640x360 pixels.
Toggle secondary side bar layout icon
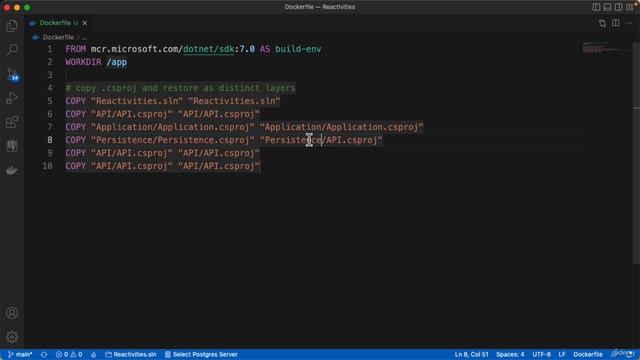(618, 7)
